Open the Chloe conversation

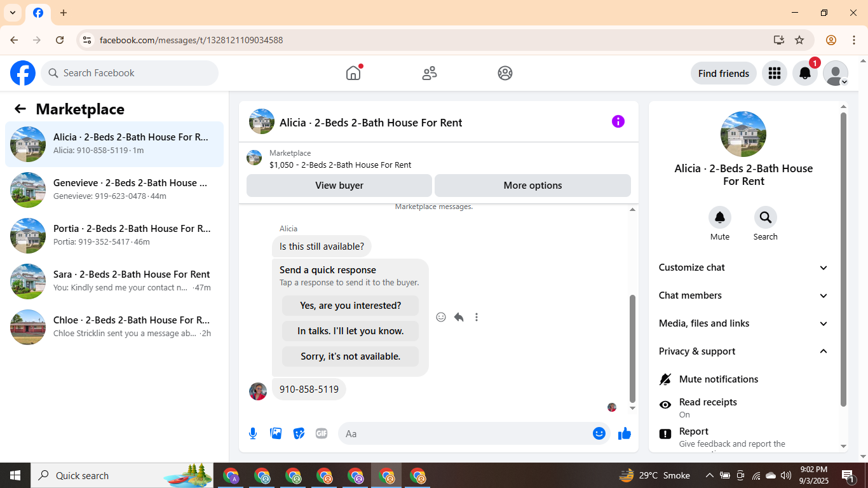coord(114,327)
